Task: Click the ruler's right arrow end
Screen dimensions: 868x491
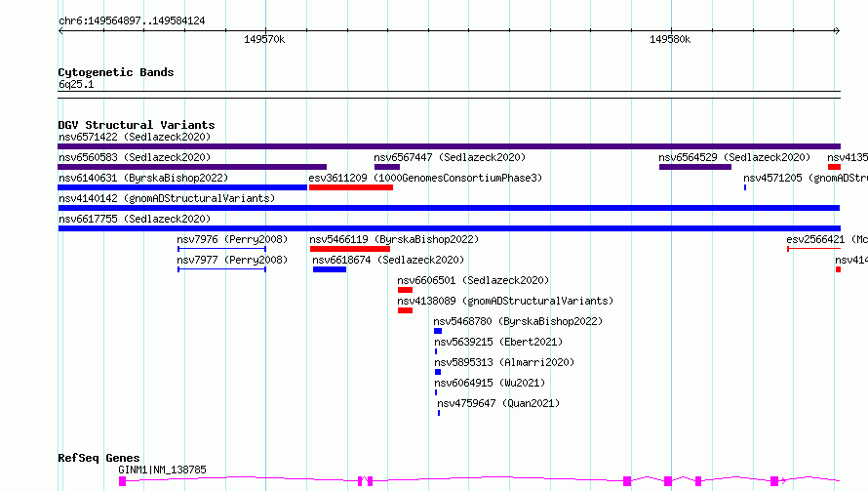Action: (x=837, y=30)
